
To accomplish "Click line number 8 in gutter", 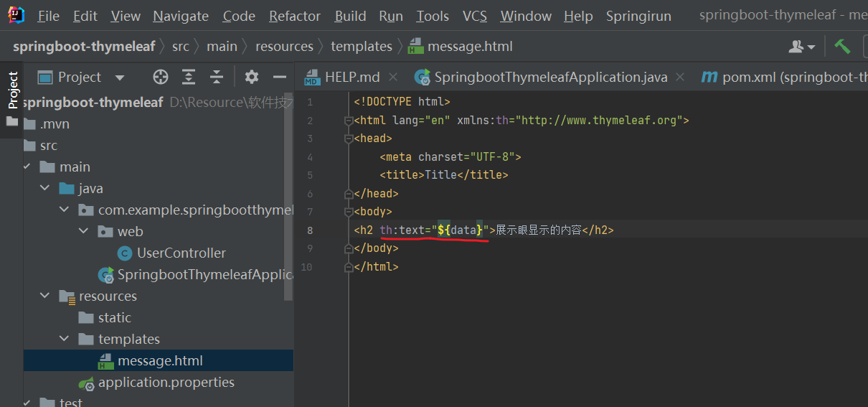I will click(309, 230).
